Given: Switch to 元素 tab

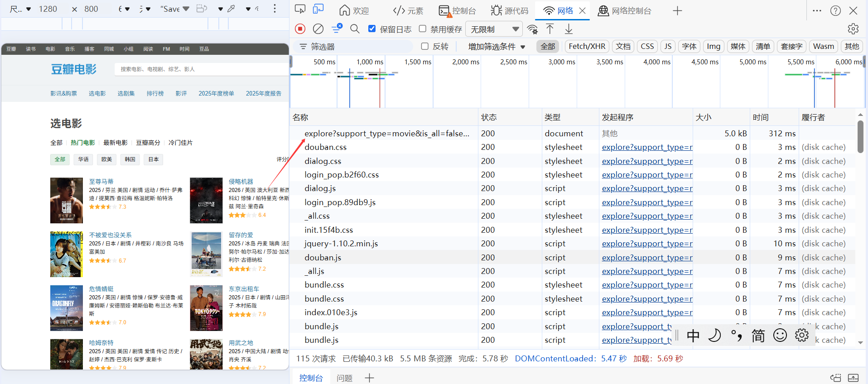Looking at the screenshot, I should 408,11.
